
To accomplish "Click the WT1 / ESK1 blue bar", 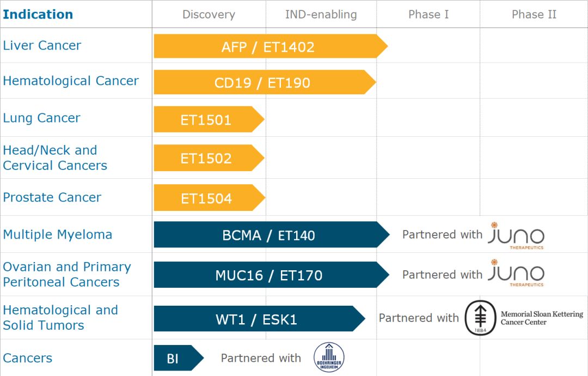I will [x=256, y=319].
